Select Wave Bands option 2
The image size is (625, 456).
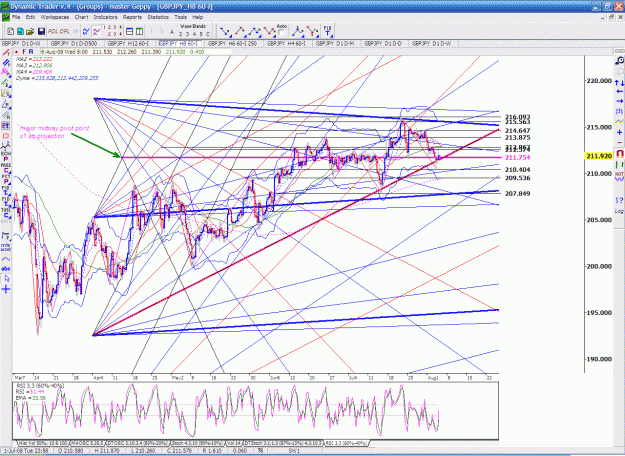click(181, 34)
